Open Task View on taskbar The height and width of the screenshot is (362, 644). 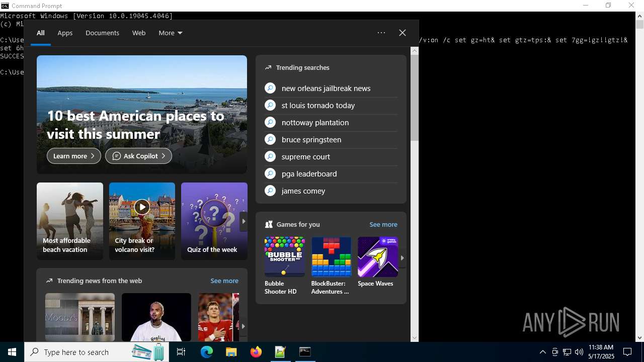pos(181,352)
